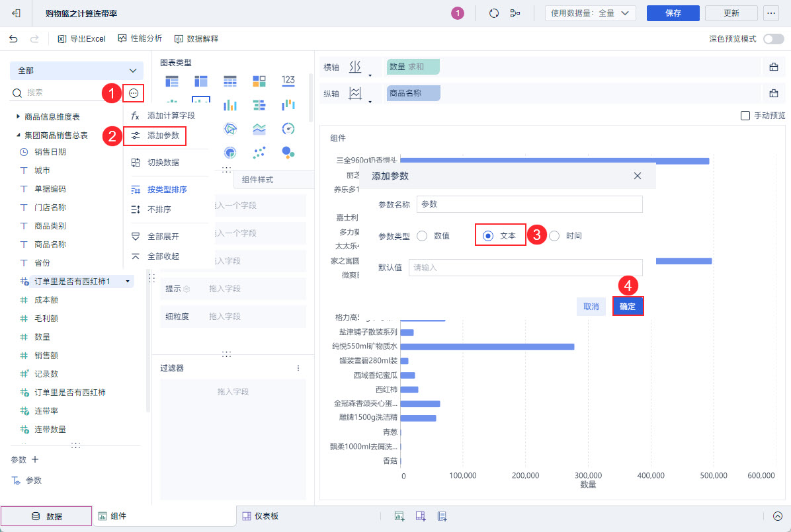The height and width of the screenshot is (532, 791).
Task: Choose the 时间 parameter type radio
Action: pyautogui.click(x=554, y=236)
